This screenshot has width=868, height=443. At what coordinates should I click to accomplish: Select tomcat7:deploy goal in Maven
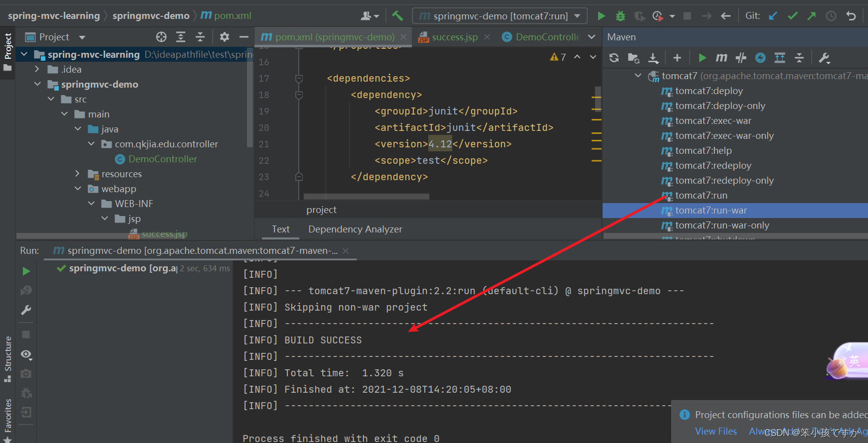point(709,91)
